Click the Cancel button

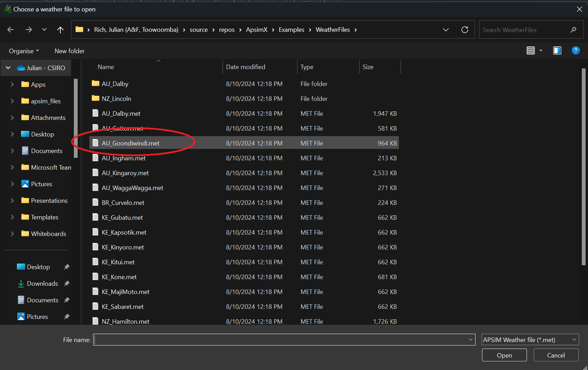(x=556, y=355)
